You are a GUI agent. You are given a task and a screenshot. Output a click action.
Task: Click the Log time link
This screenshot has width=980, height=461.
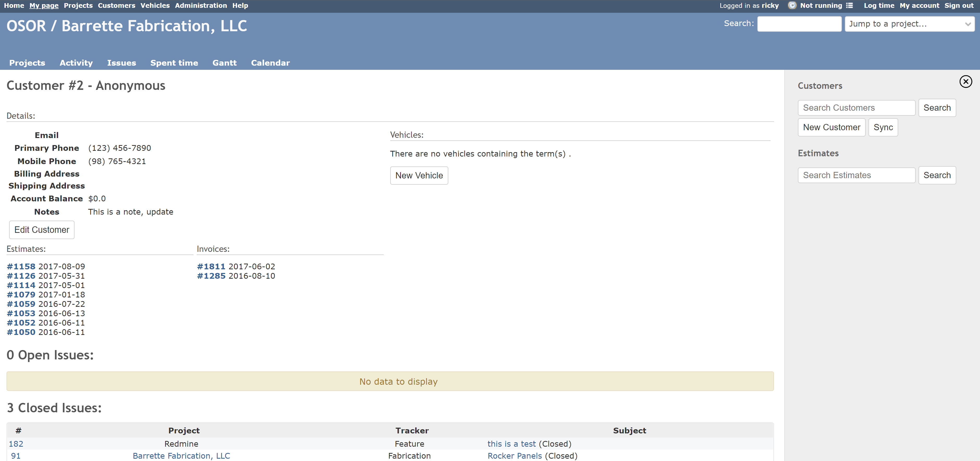coord(879,5)
